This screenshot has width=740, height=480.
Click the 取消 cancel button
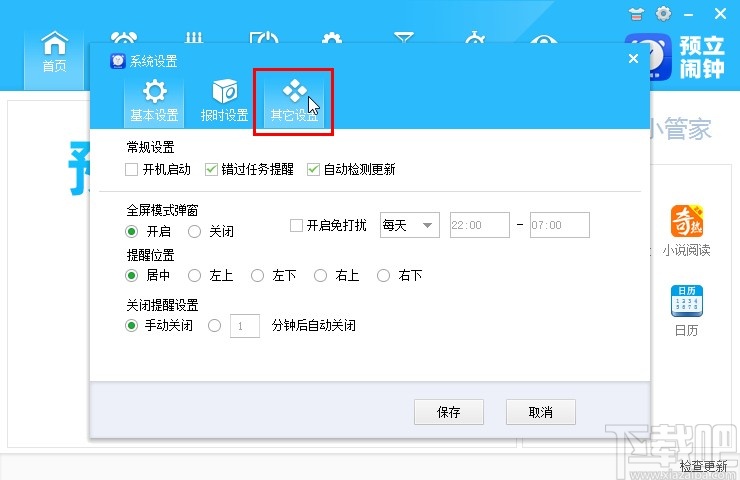[541, 412]
